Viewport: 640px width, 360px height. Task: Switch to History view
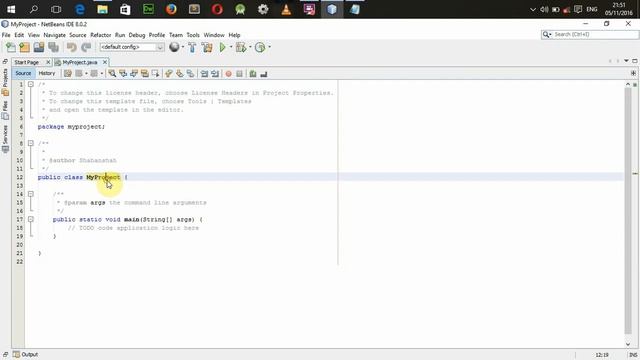47,73
